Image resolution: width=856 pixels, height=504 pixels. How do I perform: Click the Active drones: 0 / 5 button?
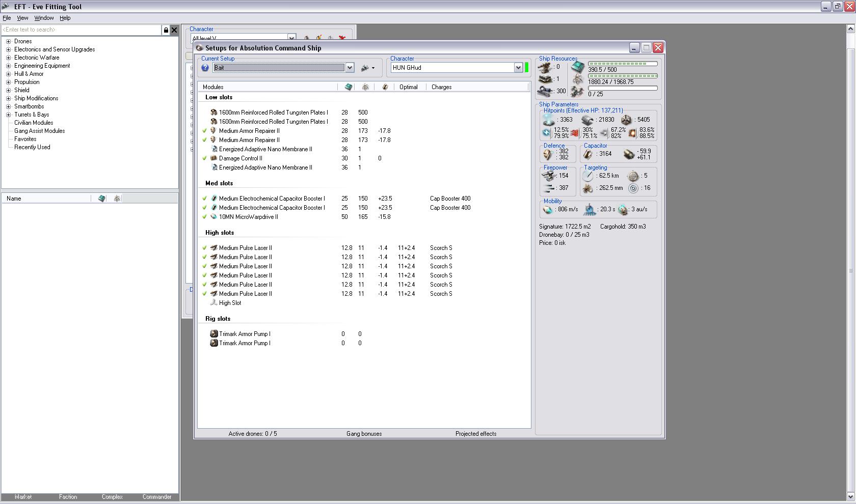pyautogui.click(x=253, y=434)
